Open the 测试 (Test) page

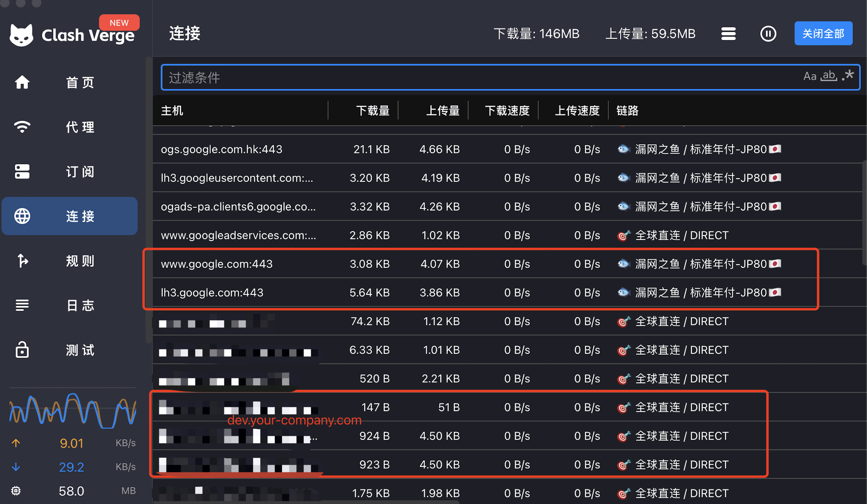pos(71,350)
